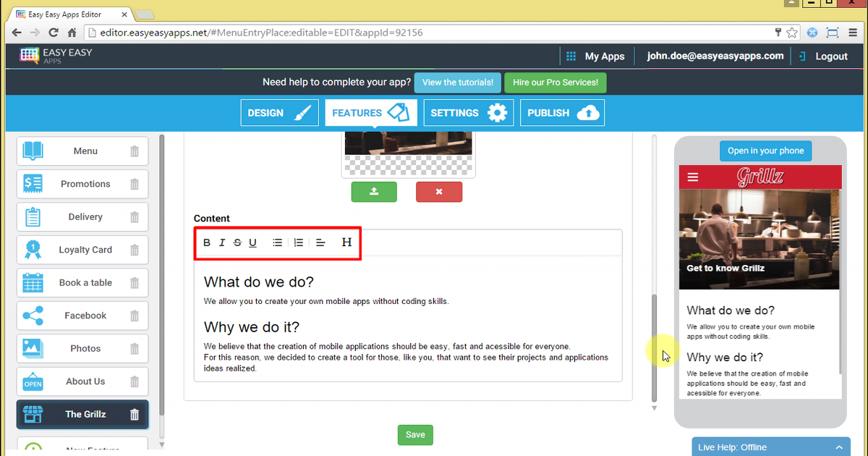Insert a bulleted list in the editor
This screenshot has width=868, height=456.
[277, 242]
